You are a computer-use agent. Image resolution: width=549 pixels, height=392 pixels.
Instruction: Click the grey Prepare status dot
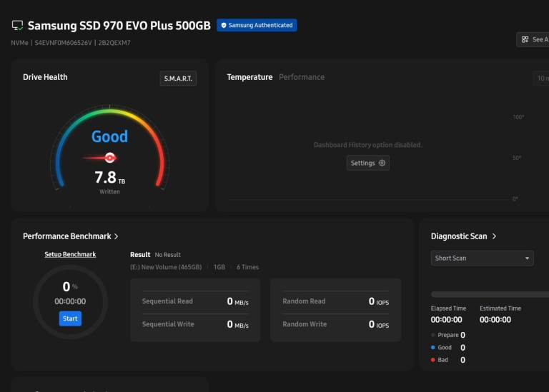point(433,335)
